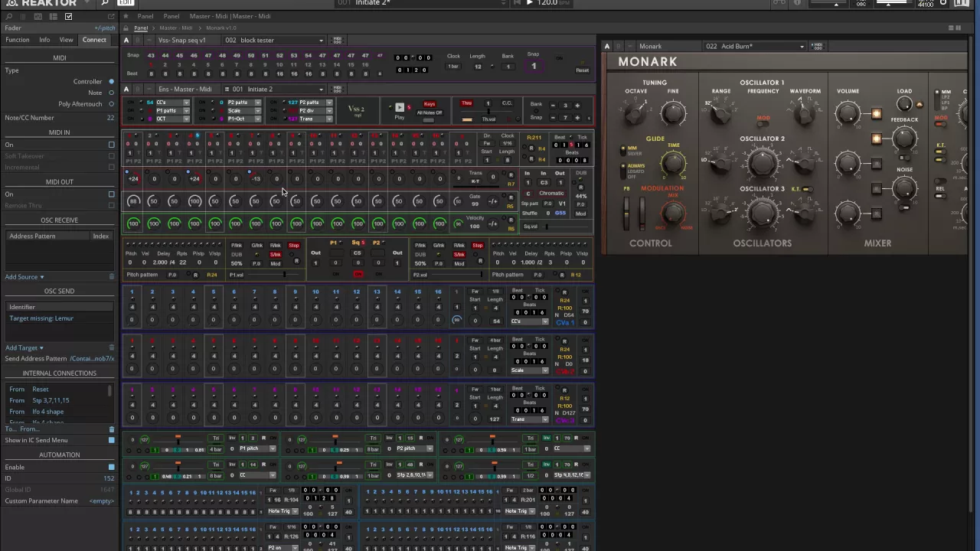Click the Custom Parameter Name empty field

click(101, 501)
